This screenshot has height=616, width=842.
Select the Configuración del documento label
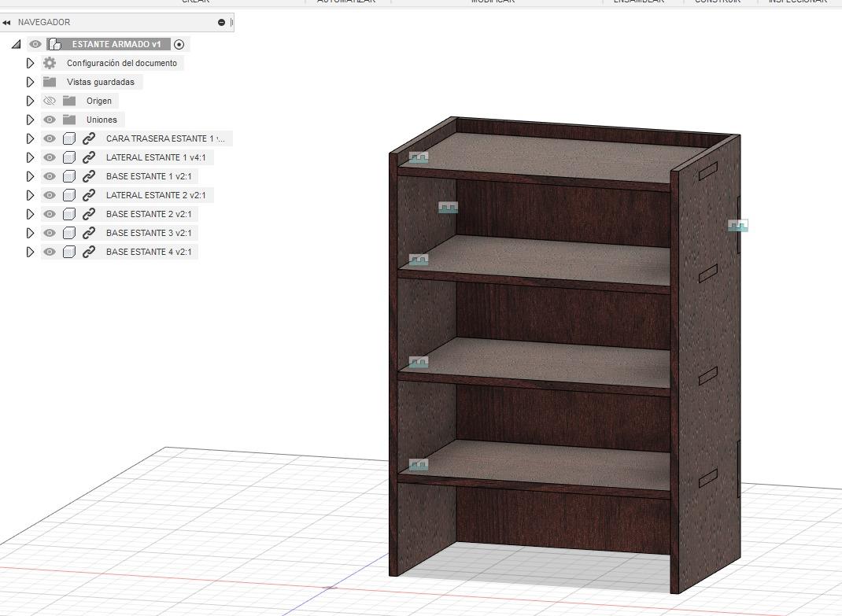(x=122, y=63)
